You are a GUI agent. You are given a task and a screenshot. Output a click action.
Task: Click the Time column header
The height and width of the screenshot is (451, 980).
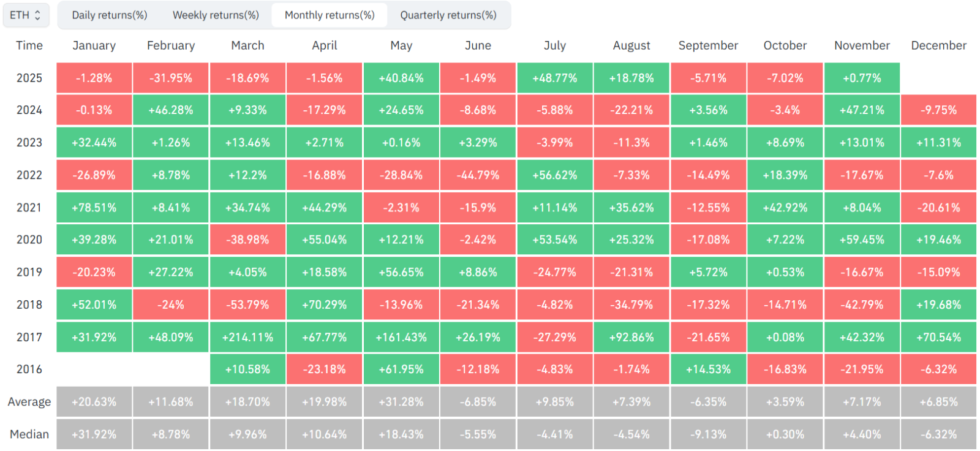[29, 45]
